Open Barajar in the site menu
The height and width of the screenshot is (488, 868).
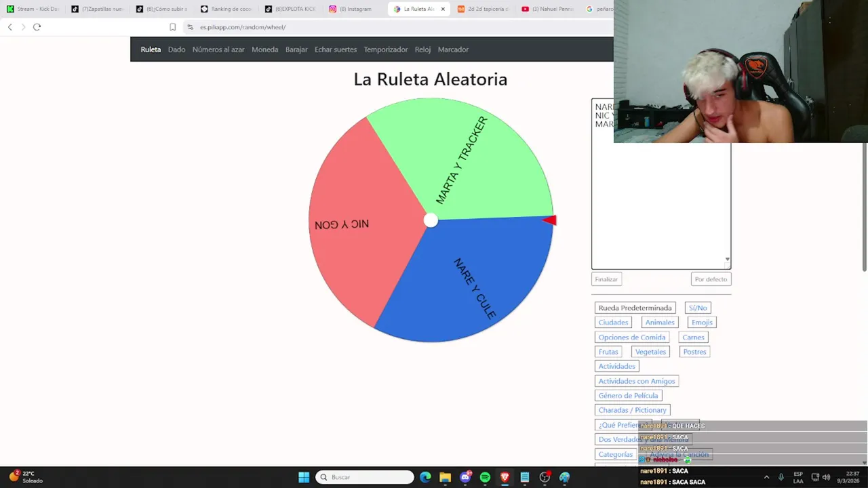(x=296, y=49)
